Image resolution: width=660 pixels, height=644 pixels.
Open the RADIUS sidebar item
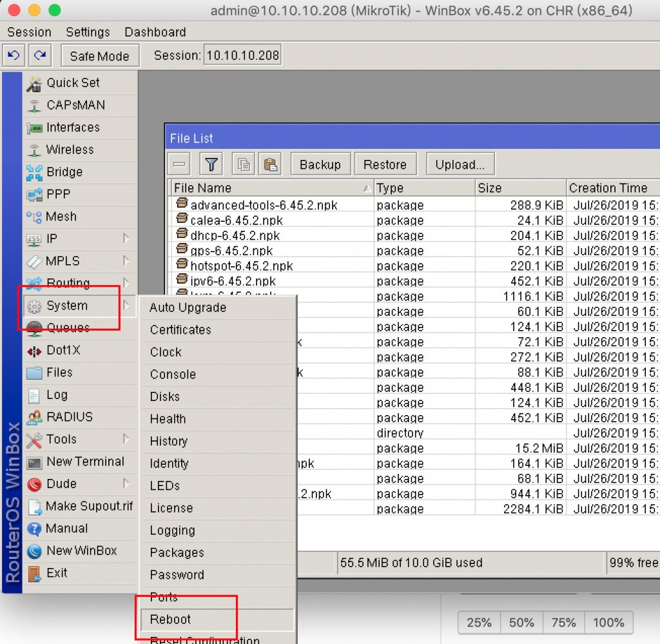click(81, 417)
